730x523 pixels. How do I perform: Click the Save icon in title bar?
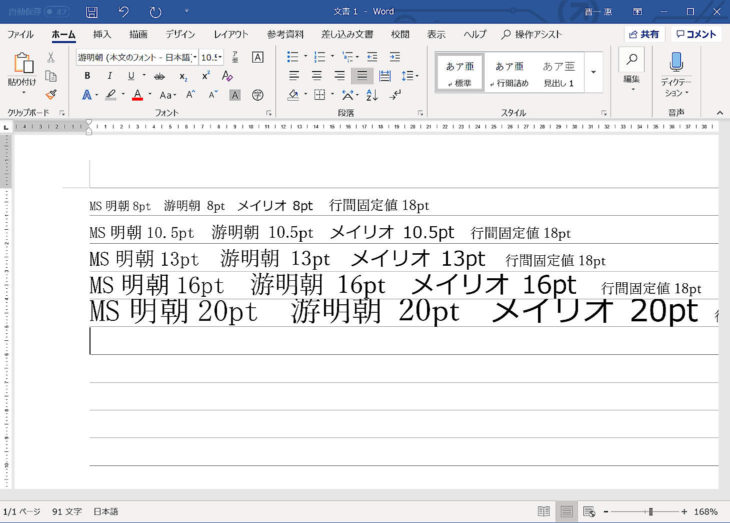coord(92,12)
